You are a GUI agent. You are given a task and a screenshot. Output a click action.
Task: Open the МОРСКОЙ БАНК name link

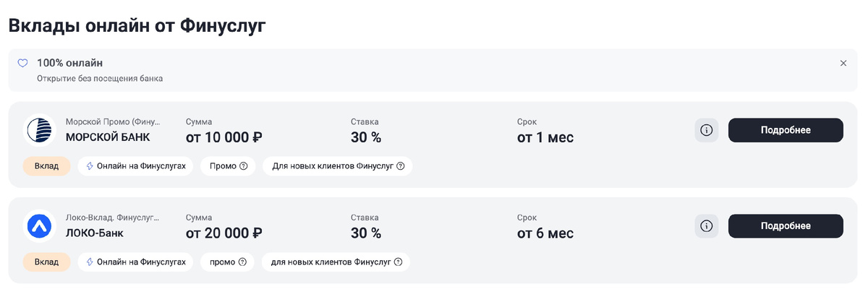pos(108,137)
